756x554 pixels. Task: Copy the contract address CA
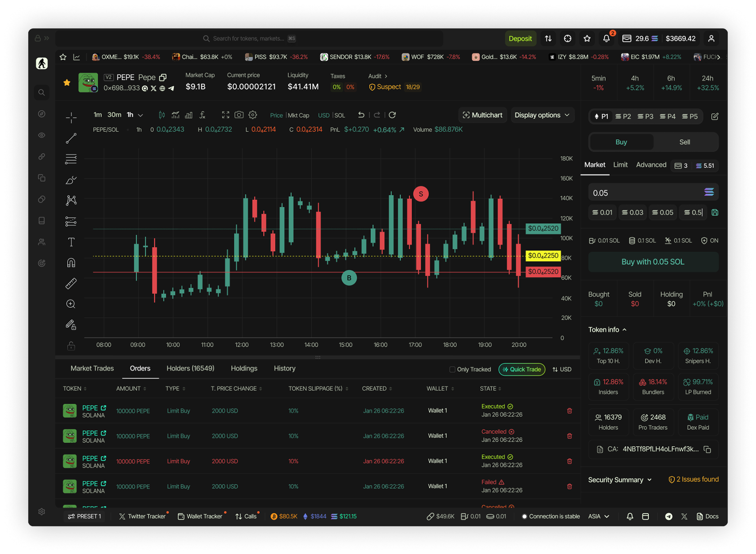pyautogui.click(x=707, y=449)
